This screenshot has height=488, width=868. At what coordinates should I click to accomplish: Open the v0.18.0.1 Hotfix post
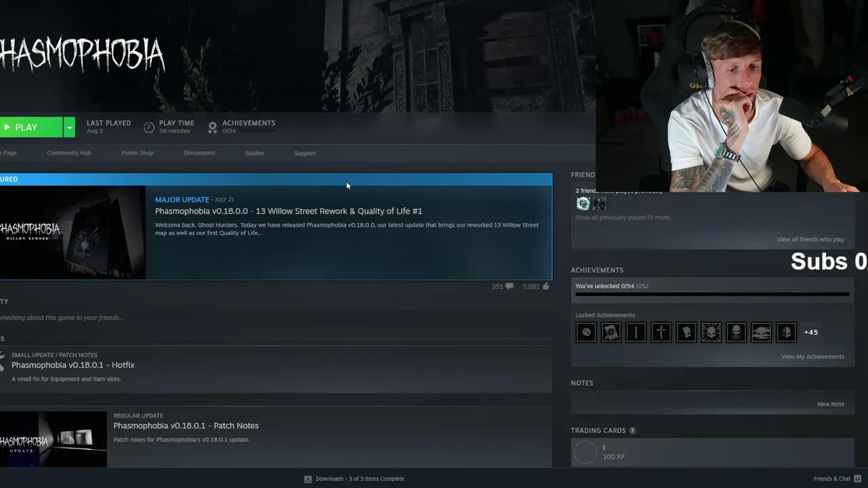click(x=73, y=365)
